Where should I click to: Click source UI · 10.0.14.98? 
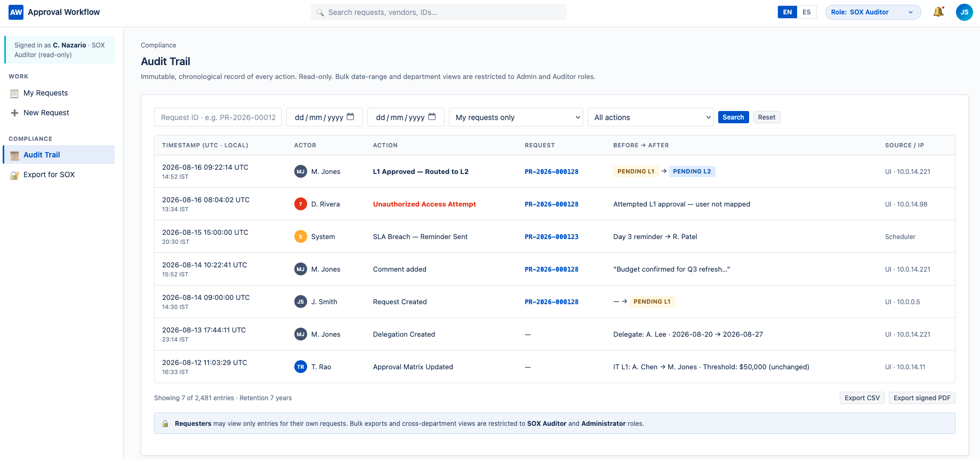(906, 204)
